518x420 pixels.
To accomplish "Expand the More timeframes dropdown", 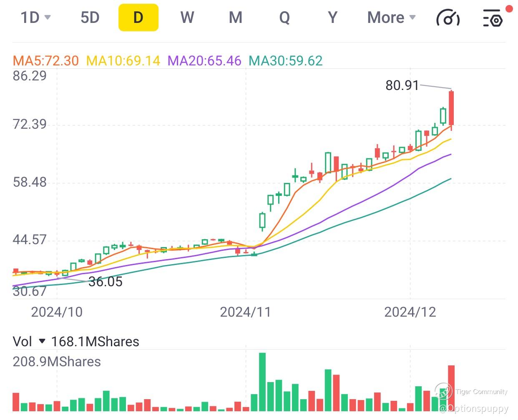I will coord(391,17).
